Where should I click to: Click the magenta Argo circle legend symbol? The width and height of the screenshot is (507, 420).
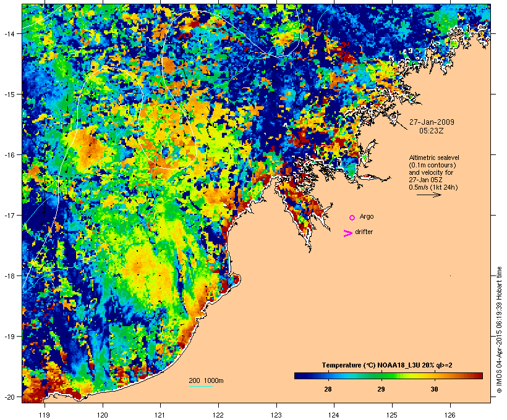coord(352,218)
